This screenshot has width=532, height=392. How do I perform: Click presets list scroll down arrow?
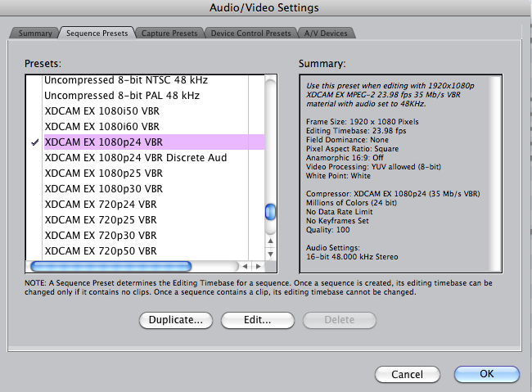[x=270, y=254]
